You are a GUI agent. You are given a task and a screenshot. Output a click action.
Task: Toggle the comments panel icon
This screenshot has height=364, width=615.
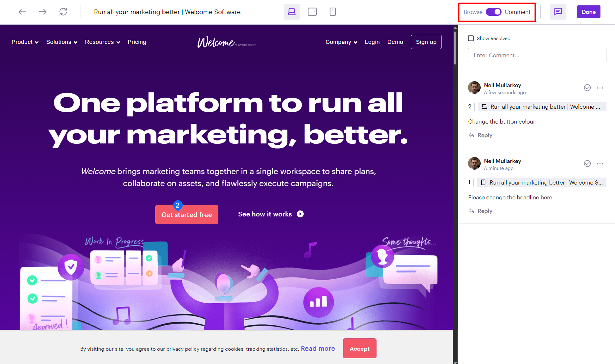(x=558, y=12)
